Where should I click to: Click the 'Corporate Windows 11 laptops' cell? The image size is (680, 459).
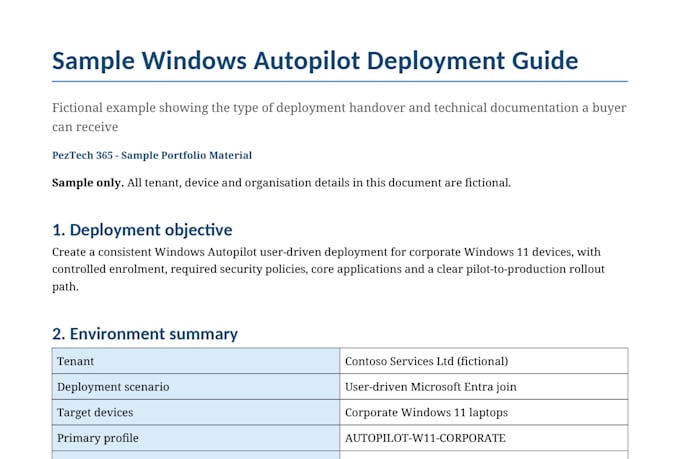pyautogui.click(x=484, y=412)
